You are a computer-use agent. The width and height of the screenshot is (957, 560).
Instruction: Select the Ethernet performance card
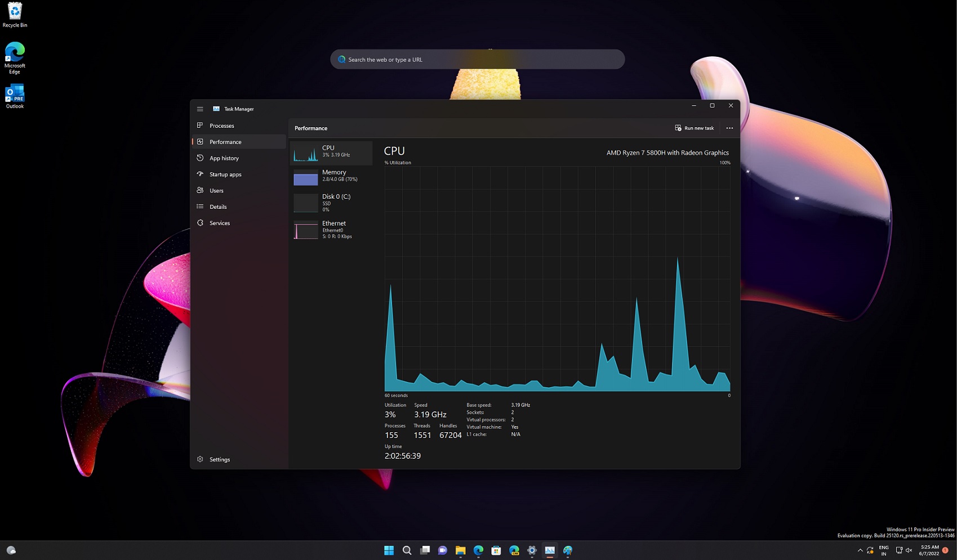coord(331,229)
